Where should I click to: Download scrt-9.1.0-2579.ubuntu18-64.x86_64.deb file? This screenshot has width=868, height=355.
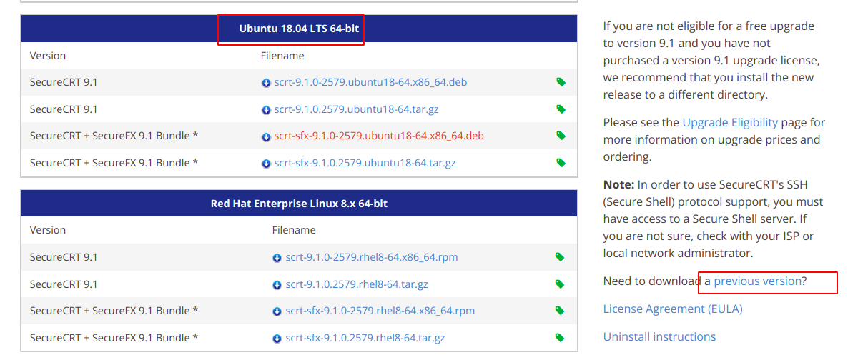click(x=370, y=82)
